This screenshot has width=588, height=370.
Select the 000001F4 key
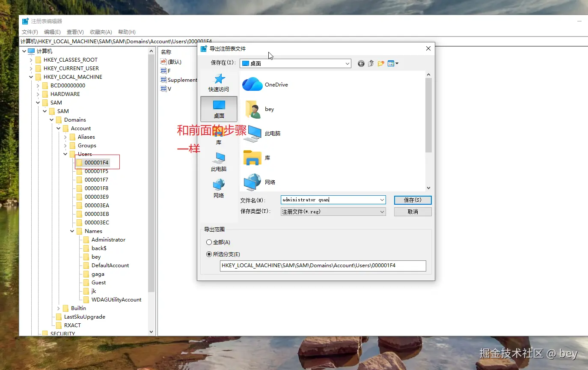(x=96, y=163)
